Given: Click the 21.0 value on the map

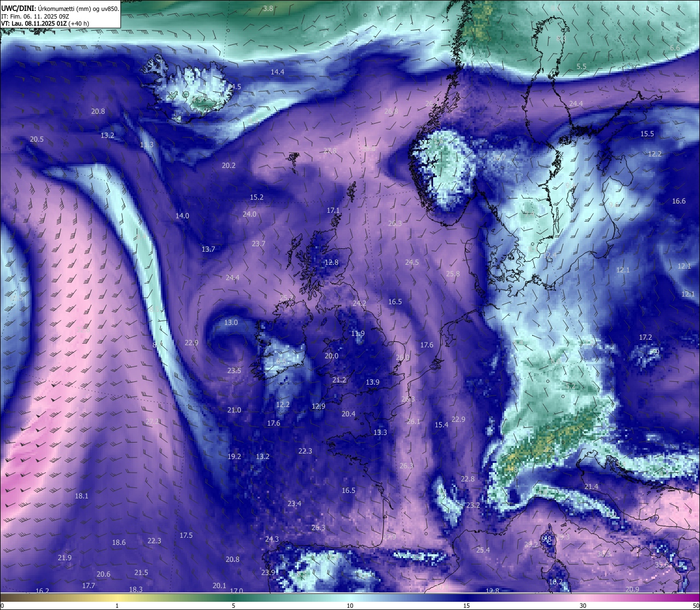Looking at the screenshot, I should tap(234, 410).
